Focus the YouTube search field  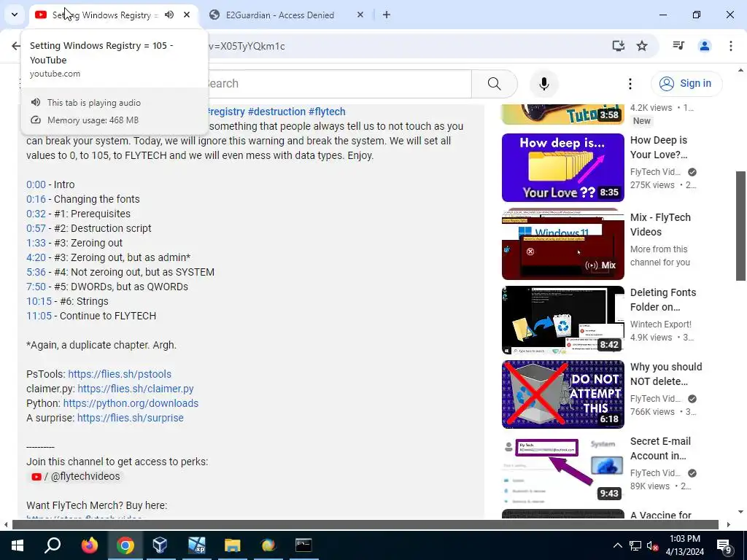coord(339,83)
